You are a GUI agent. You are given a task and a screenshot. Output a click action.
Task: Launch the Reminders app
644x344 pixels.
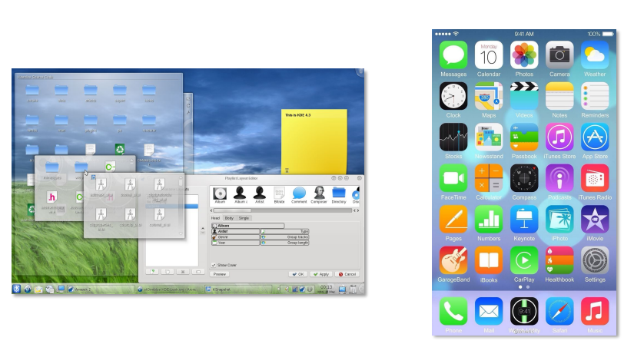(595, 96)
